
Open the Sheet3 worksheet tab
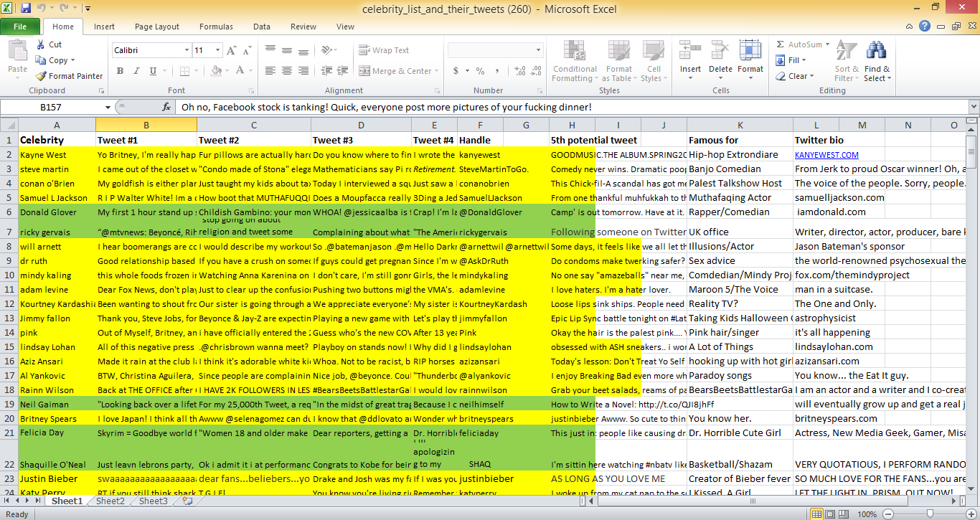[153, 501]
